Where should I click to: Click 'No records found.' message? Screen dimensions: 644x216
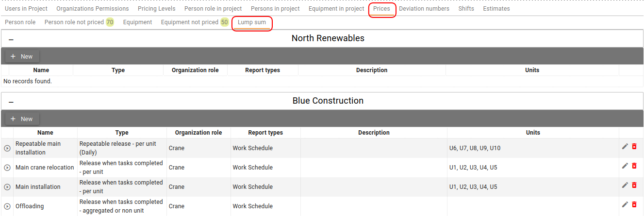(28, 81)
